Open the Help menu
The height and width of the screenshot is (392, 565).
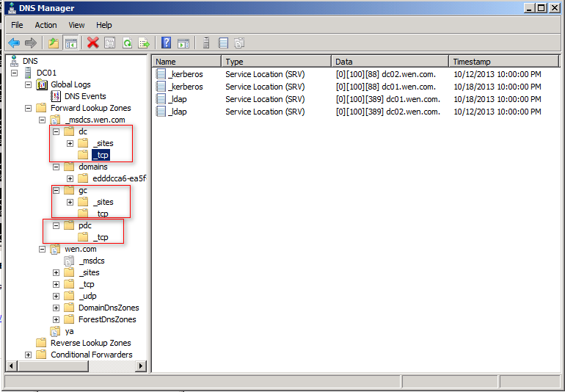click(103, 25)
